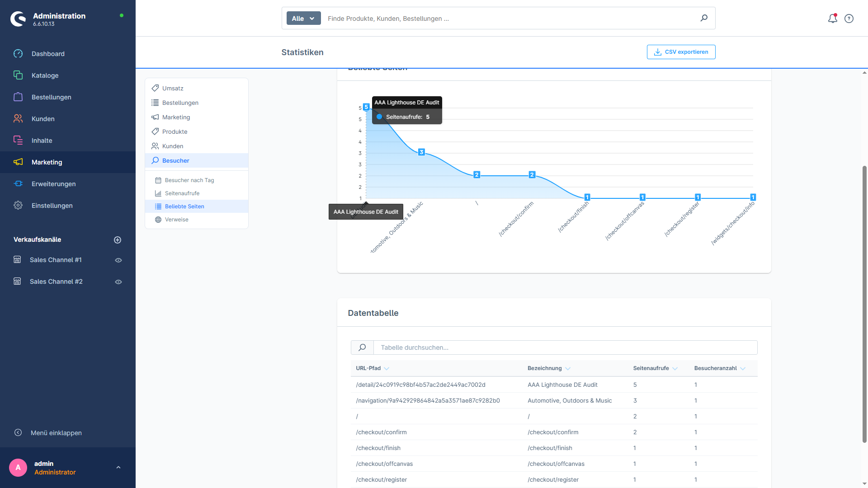Click the Shopware logo icon

point(18,19)
